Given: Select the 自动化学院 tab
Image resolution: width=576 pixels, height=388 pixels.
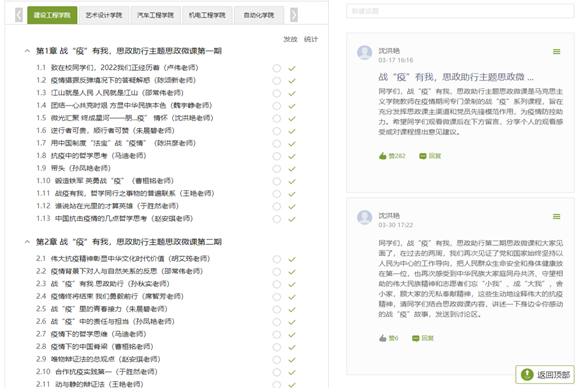Looking at the screenshot, I should (x=259, y=15).
